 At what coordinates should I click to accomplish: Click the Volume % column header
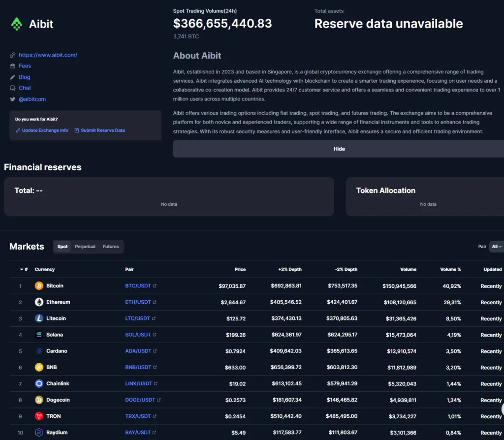[450, 269]
